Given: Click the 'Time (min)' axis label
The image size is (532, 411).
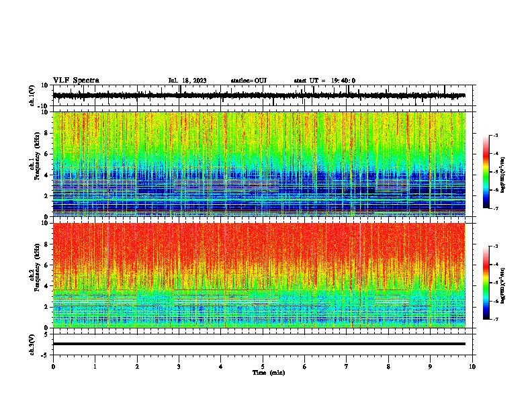Looking at the screenshot, I should coord(269,373).
